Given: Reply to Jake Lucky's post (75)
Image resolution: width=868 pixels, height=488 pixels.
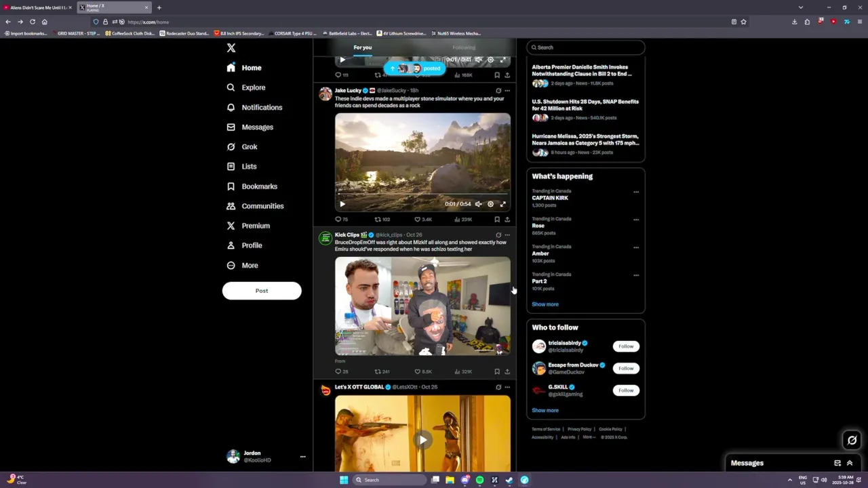Looking at the screenshot, I should 341,220.
